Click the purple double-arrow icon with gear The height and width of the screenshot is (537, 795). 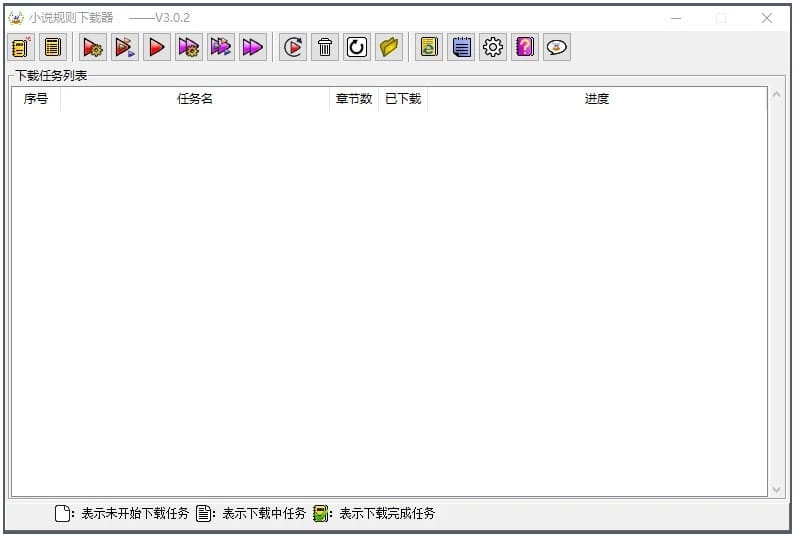click(x=189, y=47)
